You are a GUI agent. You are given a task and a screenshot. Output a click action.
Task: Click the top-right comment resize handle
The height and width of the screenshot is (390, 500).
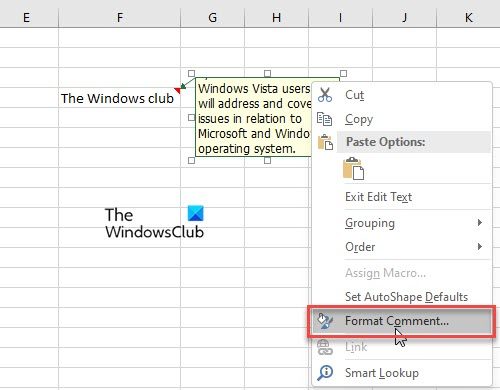coord(343,73)
